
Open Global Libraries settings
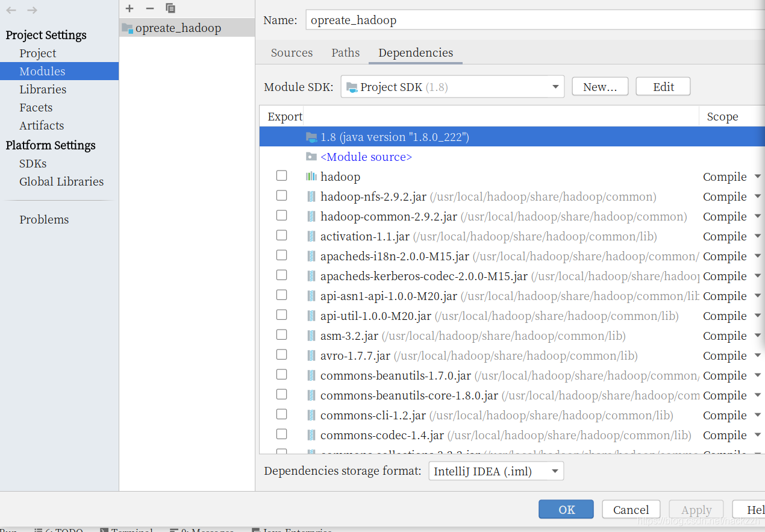point(61,181)
